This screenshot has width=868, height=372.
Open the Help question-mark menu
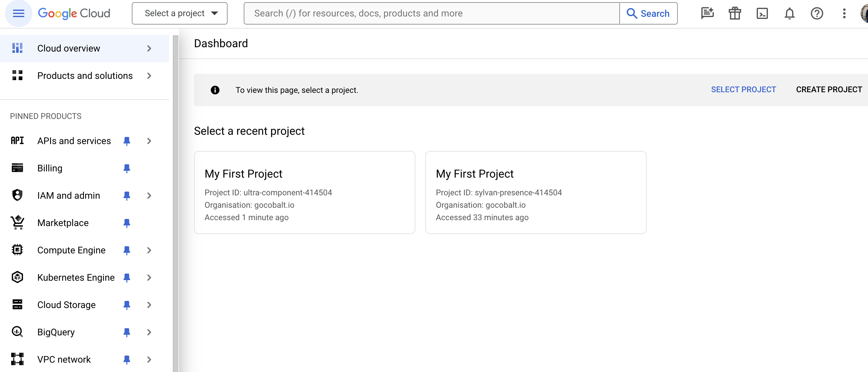tap(816, 13)
